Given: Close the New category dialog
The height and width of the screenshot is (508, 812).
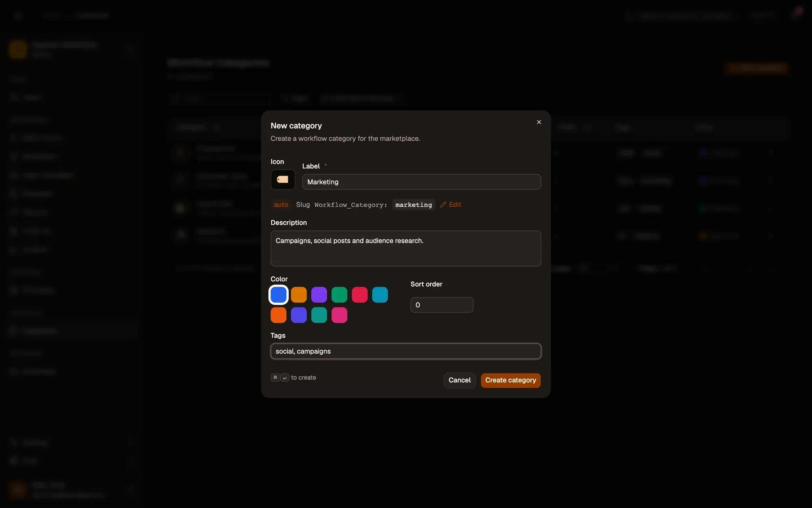Looking at the screenshot, I should 539,122.
